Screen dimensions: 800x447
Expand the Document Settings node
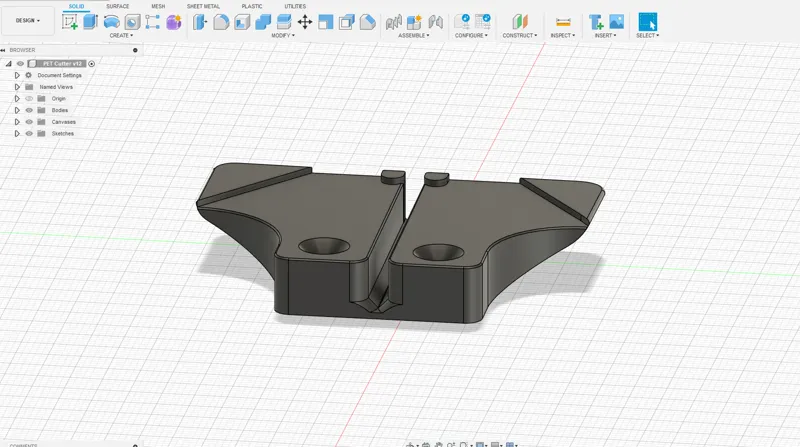coord(17,75)
